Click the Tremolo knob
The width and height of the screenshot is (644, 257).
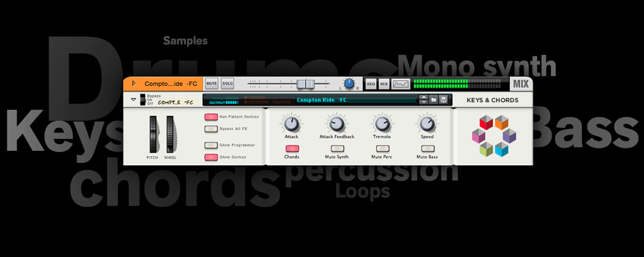[382, 123]
